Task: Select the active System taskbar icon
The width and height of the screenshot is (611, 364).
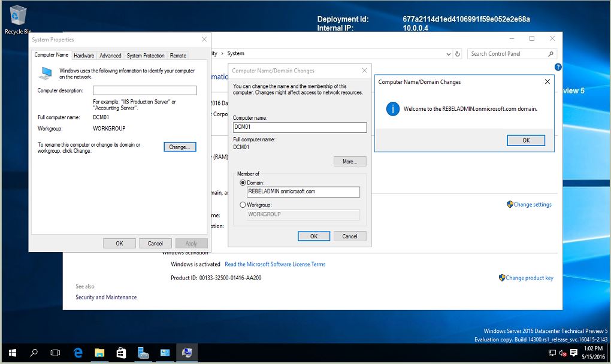Action: 187,353
